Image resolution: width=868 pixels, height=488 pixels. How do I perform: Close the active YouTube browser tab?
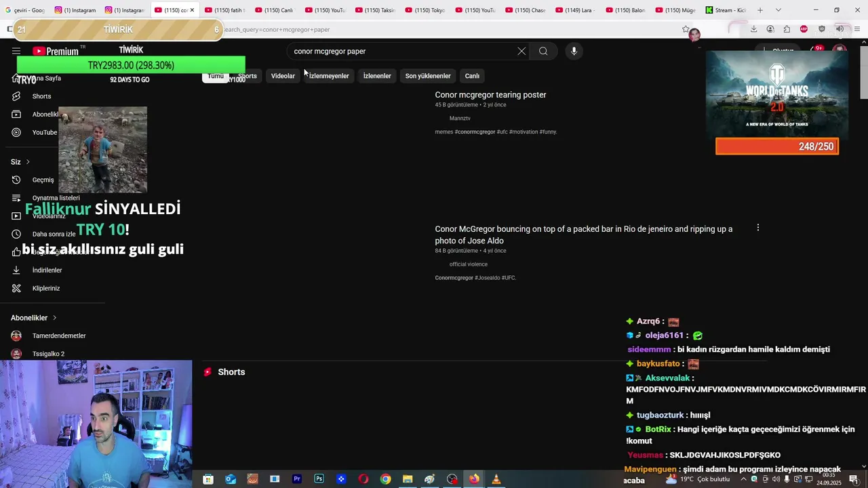[192, 10]
